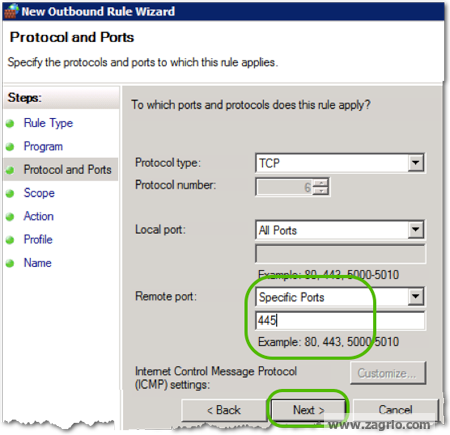Click the firewall wizard title bar icon
450x435 pixels.
point(11,11)
